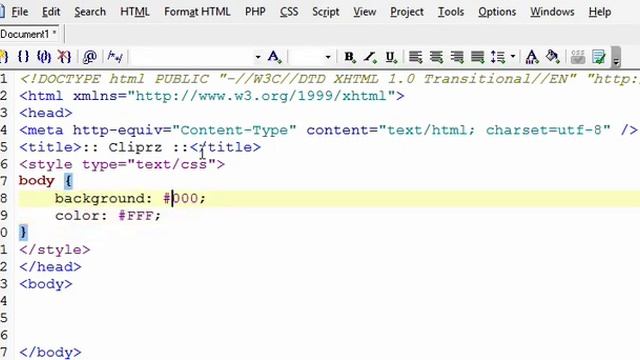Open the Script menu
This screenshot has width=640, height=360.
[x=325, y=12]
